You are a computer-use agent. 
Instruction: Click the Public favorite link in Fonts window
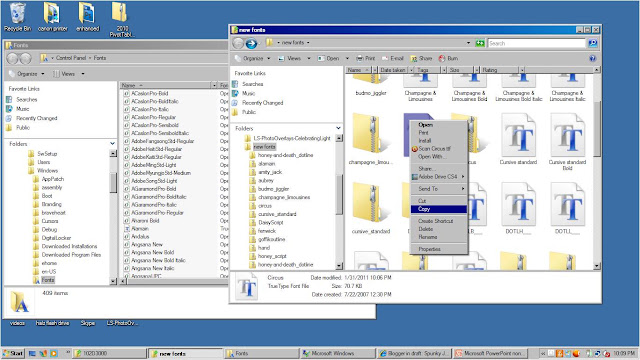point(23,128)
